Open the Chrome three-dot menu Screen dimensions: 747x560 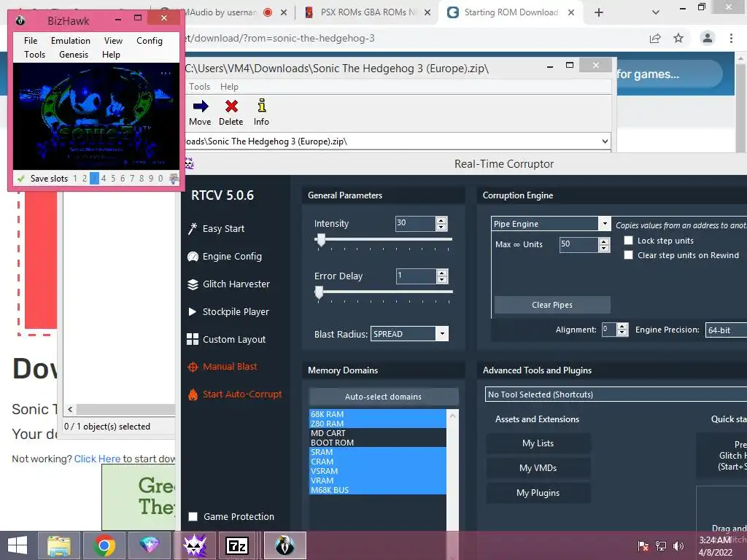(731, 38)
